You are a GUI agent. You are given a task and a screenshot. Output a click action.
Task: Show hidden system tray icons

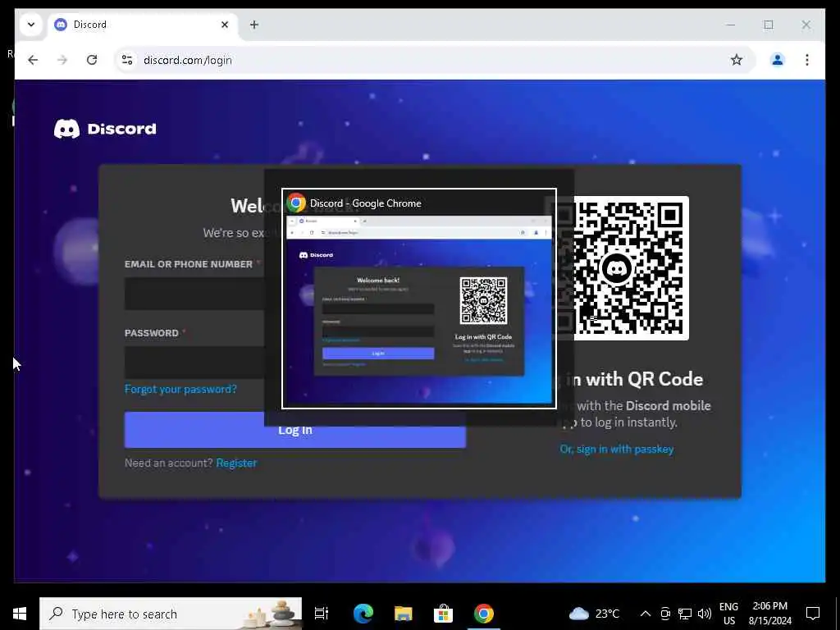(646, 614)
